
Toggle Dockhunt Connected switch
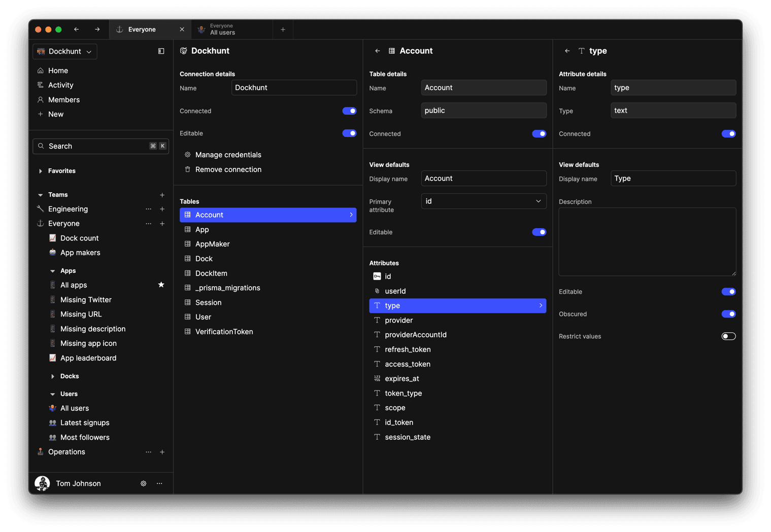[349, 111]
